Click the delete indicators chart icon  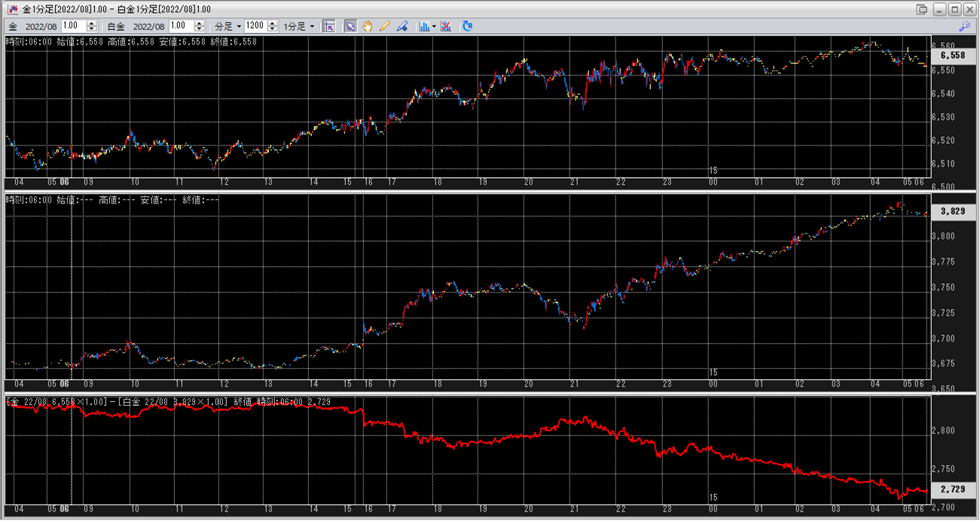pyautogui.click(x=446, y=26)
